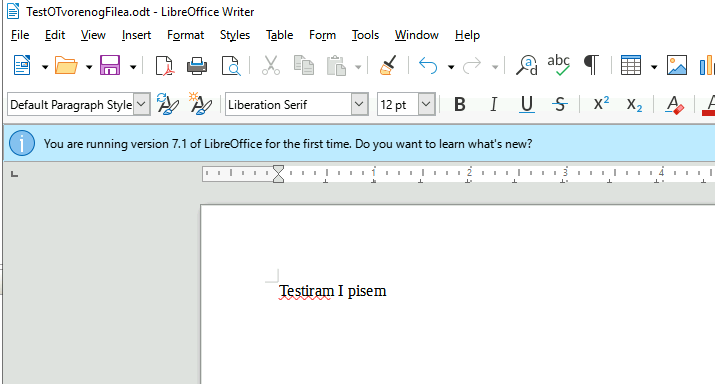
Task: Click the Save floppy disk icon
Action: [x=110, y=66]
